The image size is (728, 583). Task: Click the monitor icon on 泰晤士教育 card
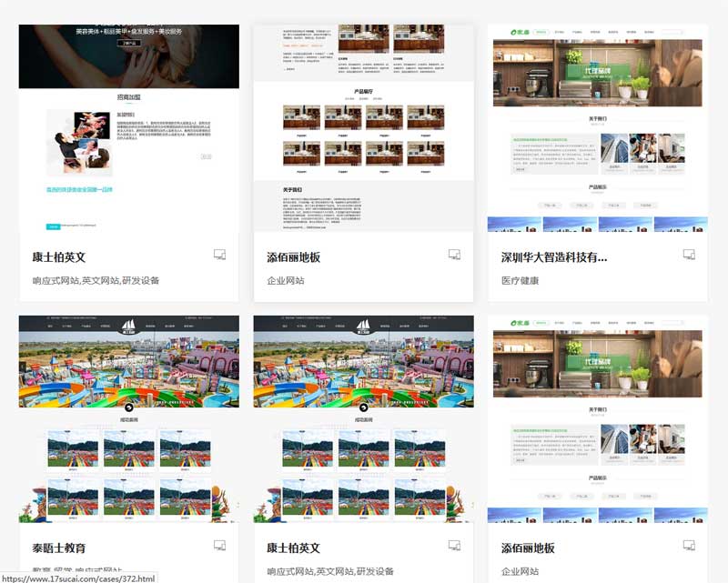pyautogui.click(x=219, y=547)
